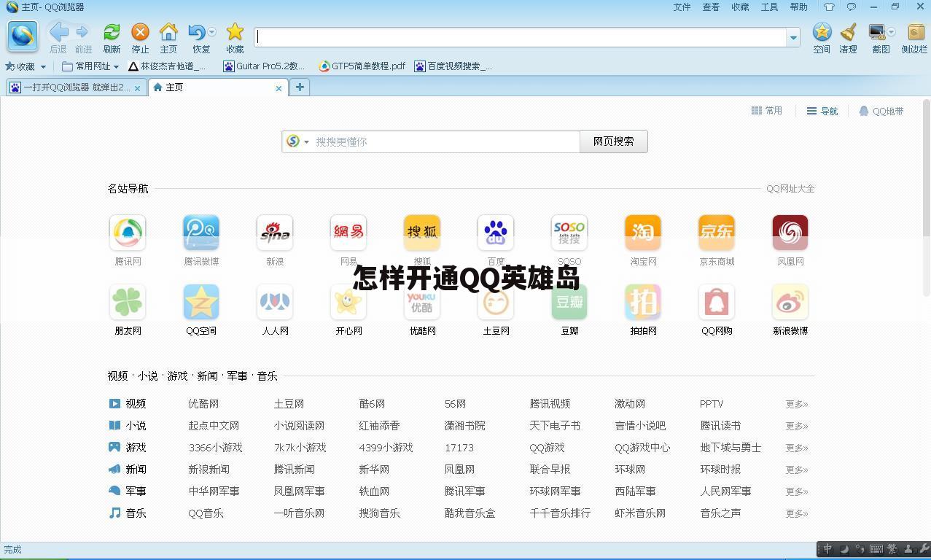Image resolution: width=931 pixels, height=560 pixels.
Task: Open 起点中文网 link
Action: pyautogui.click(x=214, y=426)
